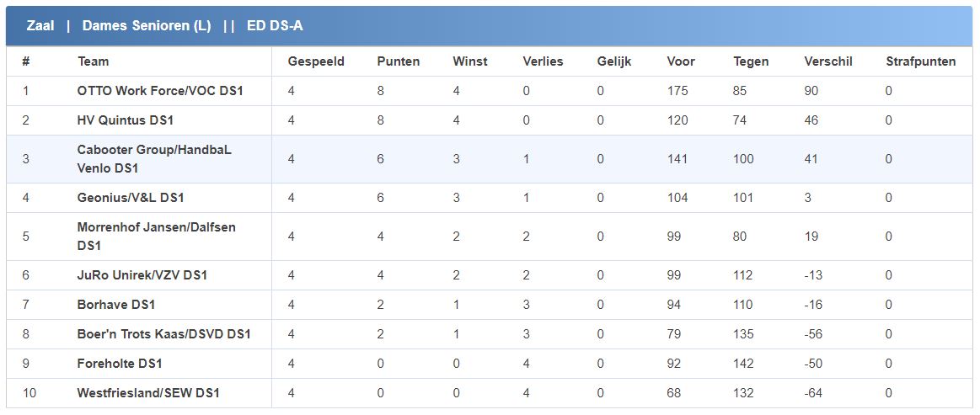Click the Gespeeld column header
Viewport: 980px width, 415px height.
click(x=316, y=61)
